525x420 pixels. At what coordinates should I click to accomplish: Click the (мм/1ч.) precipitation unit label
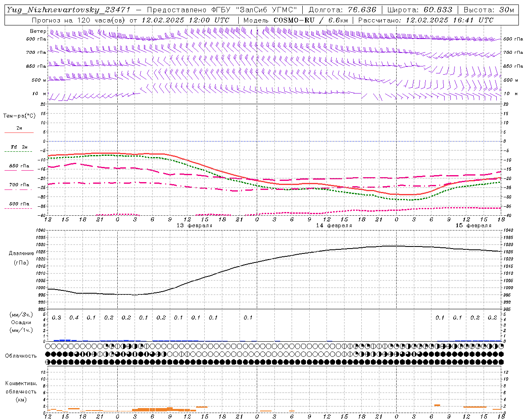pos(21,330)
